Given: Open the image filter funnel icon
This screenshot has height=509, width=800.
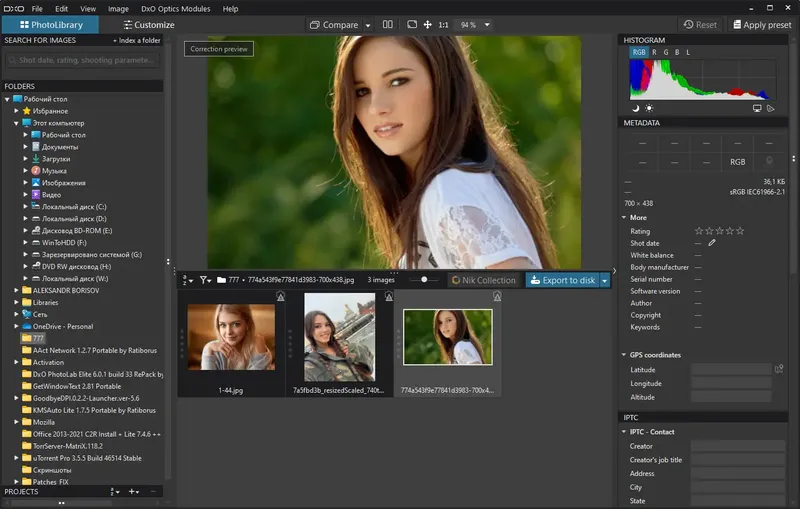Looking at the screenshot, I should [204, 281].
